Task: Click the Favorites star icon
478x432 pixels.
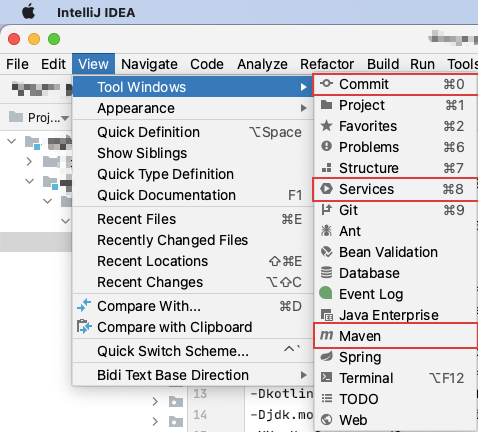Action: tap(326, 126)
